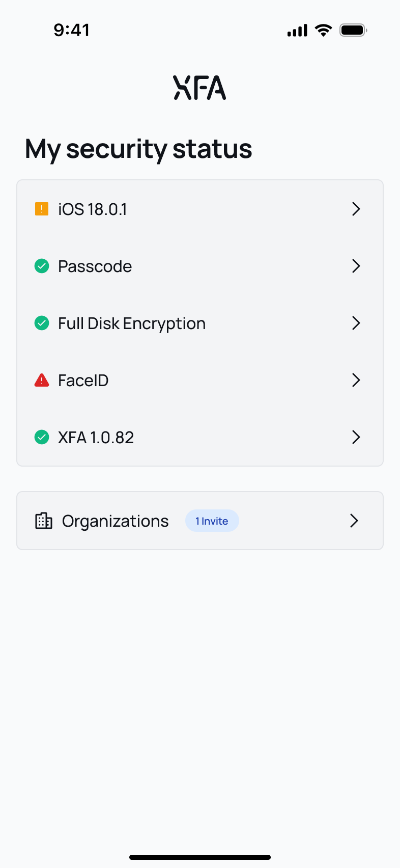Tap the green checkmark beside Full Disk Encryption
The width and height of the screenshot is (400, 868).
pos(42,323)
